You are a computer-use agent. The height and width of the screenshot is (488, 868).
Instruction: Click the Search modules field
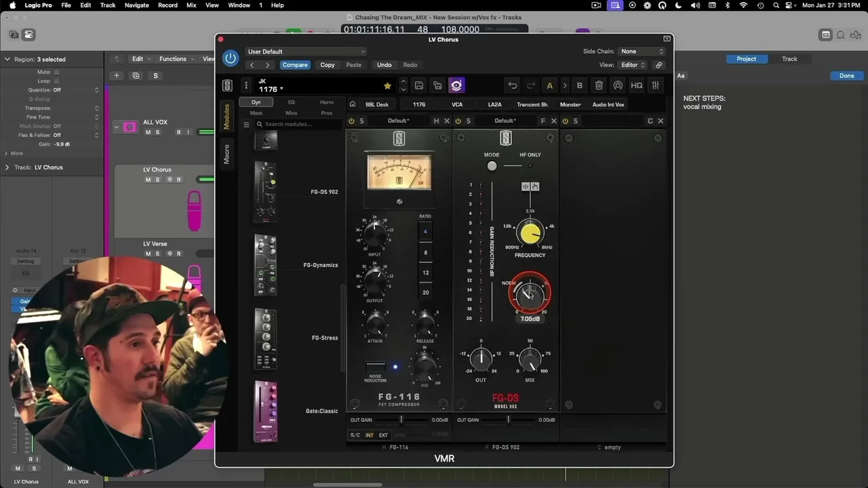point(299,125)
